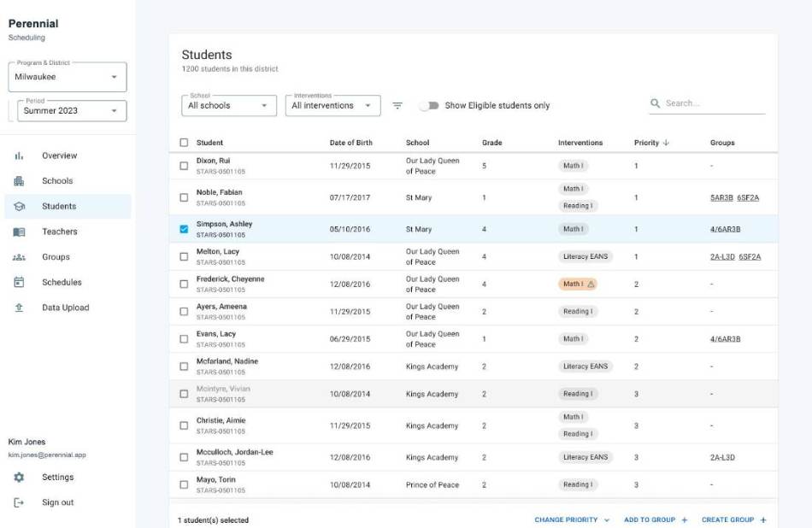Open the Program & District Milwaukee dropdown

pos(68,77)
